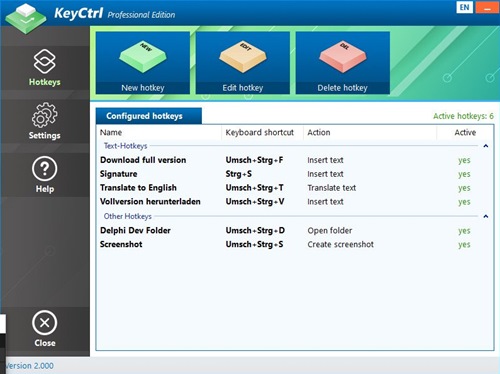Image resolution: width=500 pixels, height=374 pixels.
Task: Collapse the Text-Hotkeys group arrow
Action: coord(486,146)
